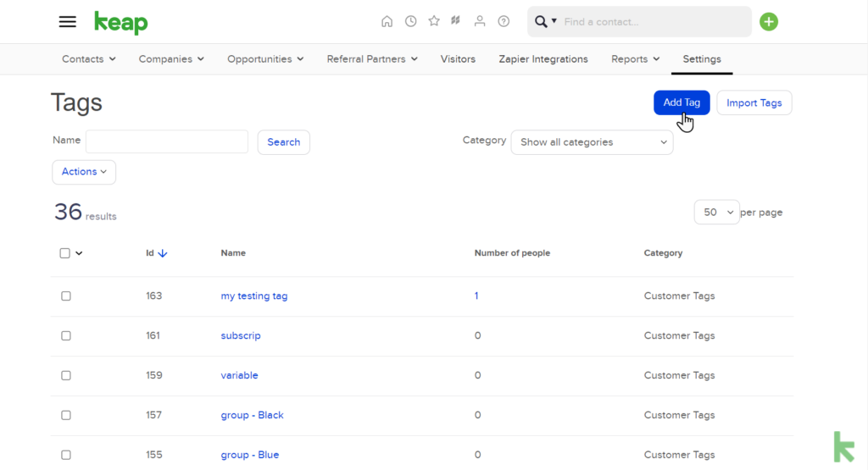Image resolution: width=868 pixels, height=470 pixels.
Task: Open the group - Blue tag link
Action: pos(250,455)
